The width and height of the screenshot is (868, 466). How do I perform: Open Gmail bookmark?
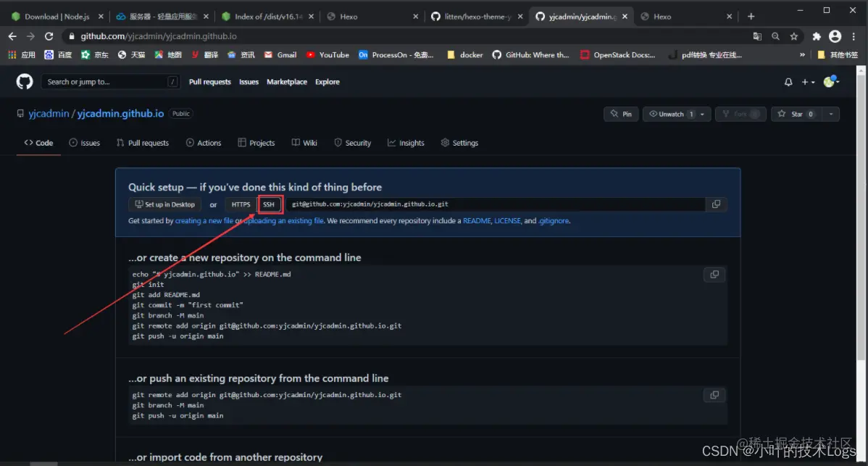click(x=280, y=55)
